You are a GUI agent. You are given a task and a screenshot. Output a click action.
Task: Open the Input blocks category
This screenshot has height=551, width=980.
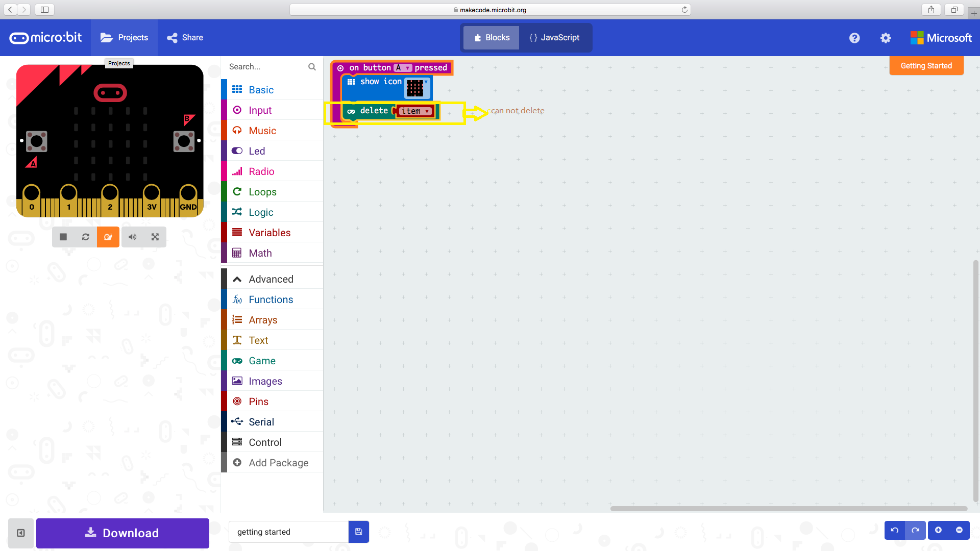(x=272, y=110)
